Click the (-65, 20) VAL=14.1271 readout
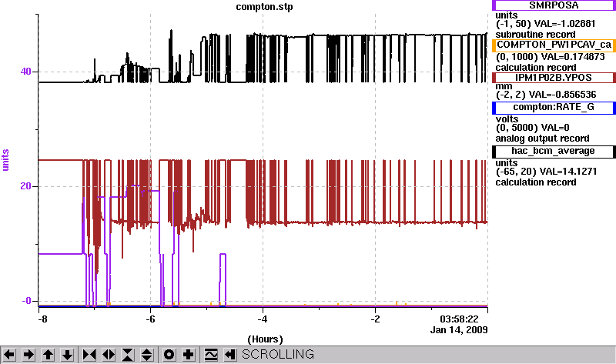Viewport: 616px width, 364px height. click(547, 172)
